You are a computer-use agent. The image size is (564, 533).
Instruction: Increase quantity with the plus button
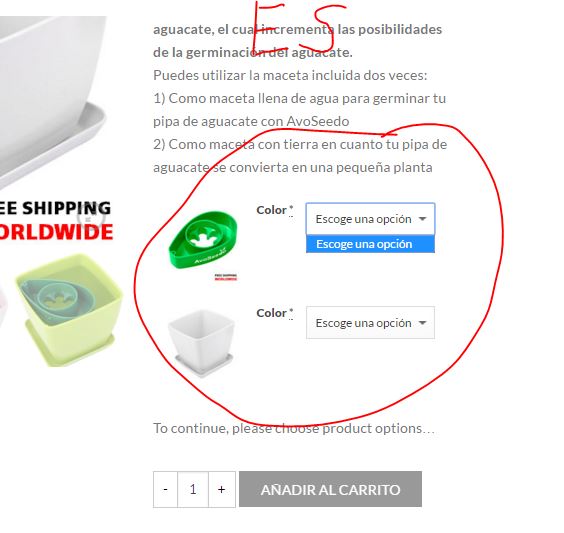222,489
